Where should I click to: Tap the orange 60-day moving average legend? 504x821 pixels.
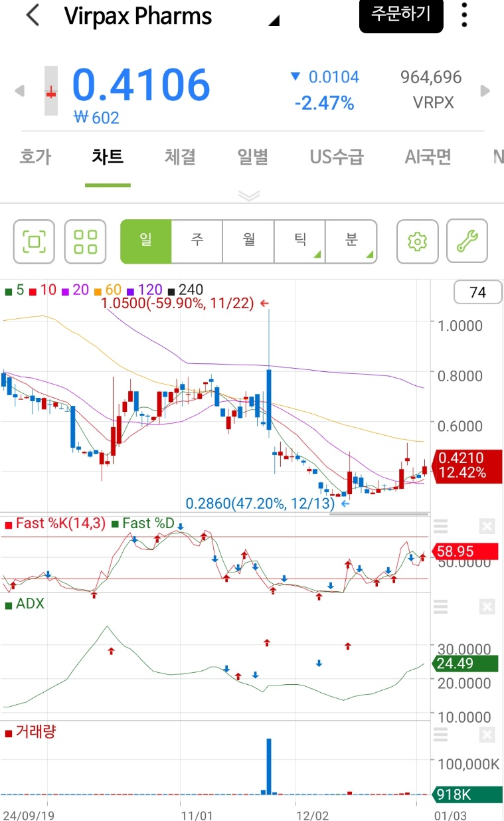107,290
